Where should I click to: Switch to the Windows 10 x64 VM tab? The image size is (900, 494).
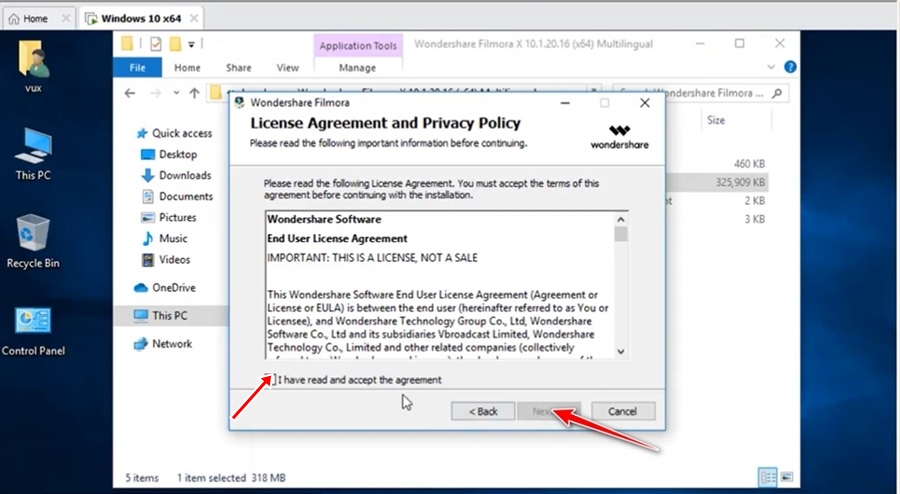point(138,18)
